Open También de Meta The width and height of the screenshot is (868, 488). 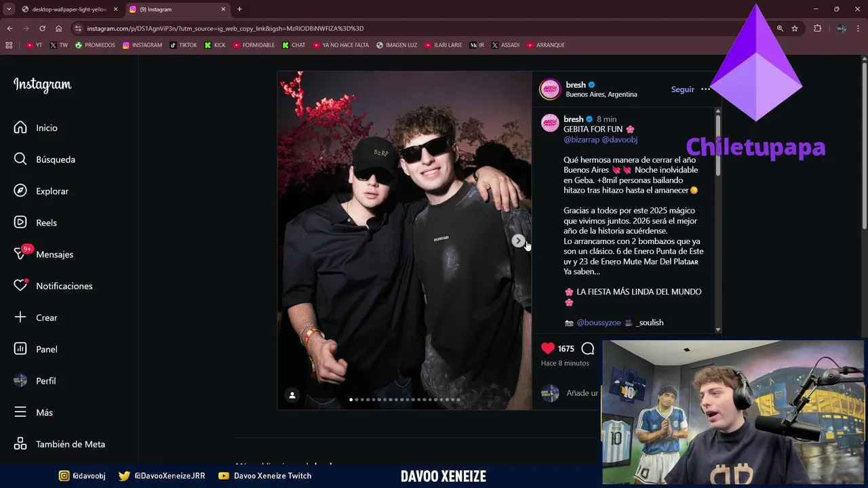[59, 444]
